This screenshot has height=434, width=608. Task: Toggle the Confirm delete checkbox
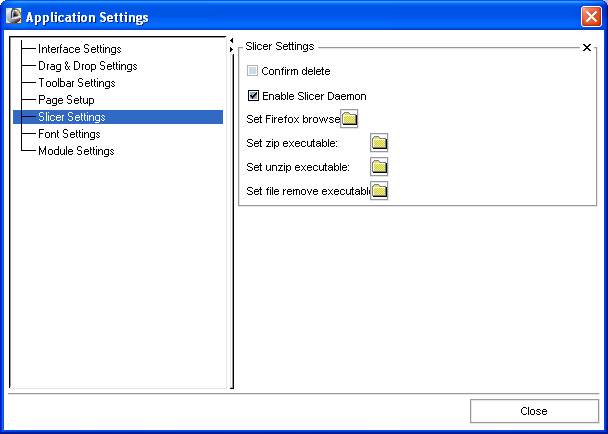tap(252, 72)
